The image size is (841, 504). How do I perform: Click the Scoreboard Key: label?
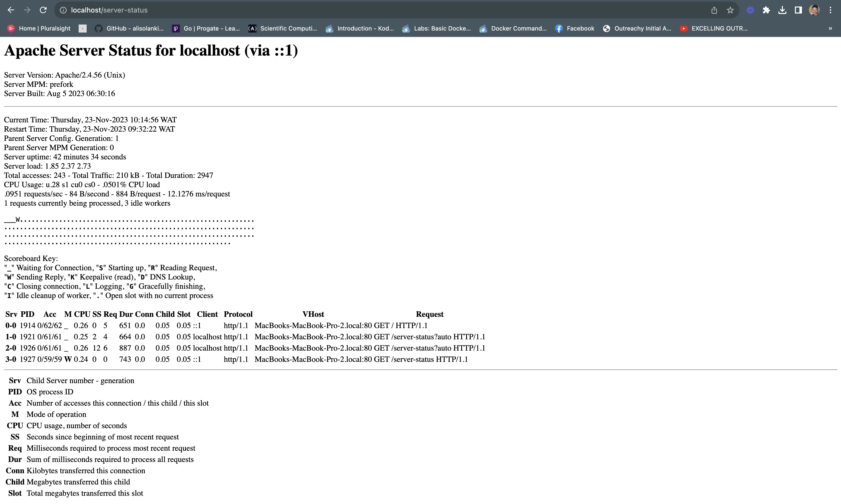(x=31, y=259)
